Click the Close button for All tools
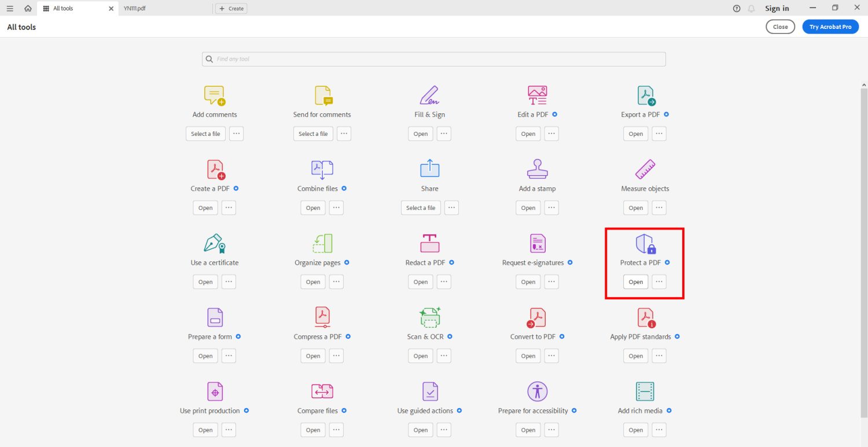Image resolution: width=868 pixels, height=447 pixels. [781, 27]
